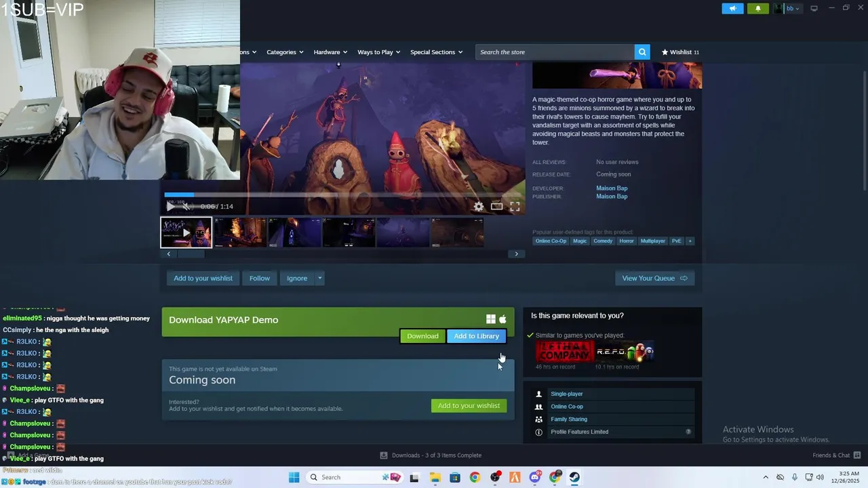
Task: Click the Apple platform icon in demo banner
Action: pyautogui.click(x=502, y=319)
